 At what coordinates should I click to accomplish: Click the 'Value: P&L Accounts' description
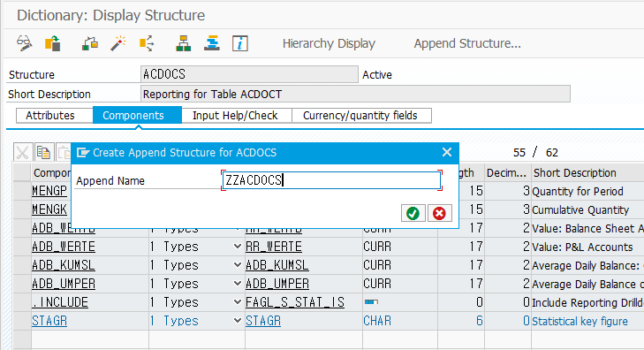(x=582, y=247)
